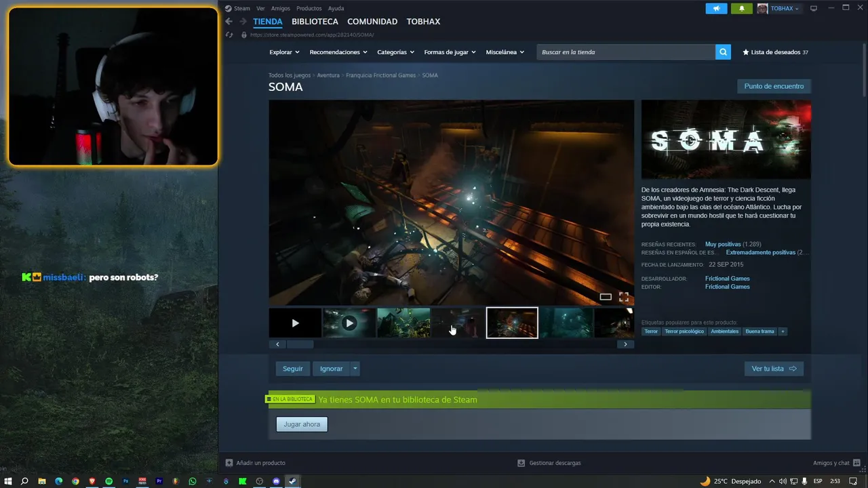Open the green notifications bell

(742, 8)
